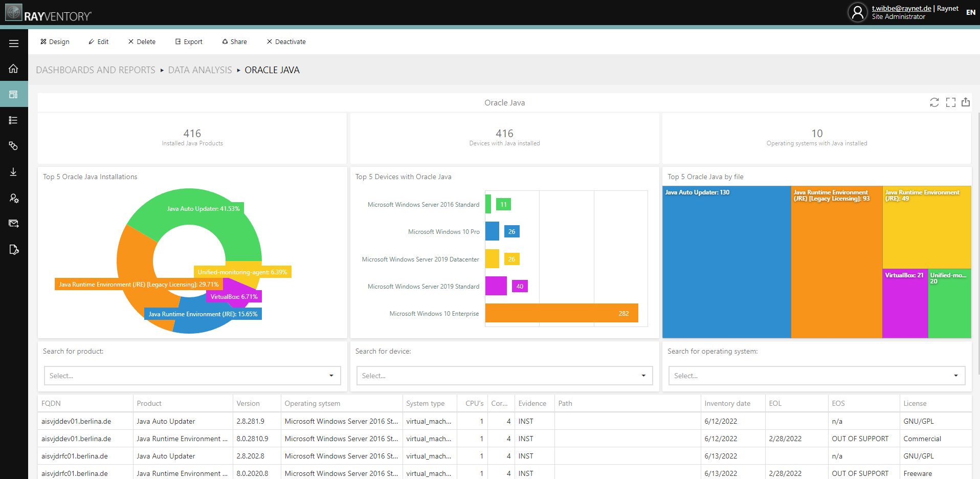Open Dashboards and Reports breadcrumb
Image resolution: width=980 pixels, height=479 pixels.
tap(96, 70)
